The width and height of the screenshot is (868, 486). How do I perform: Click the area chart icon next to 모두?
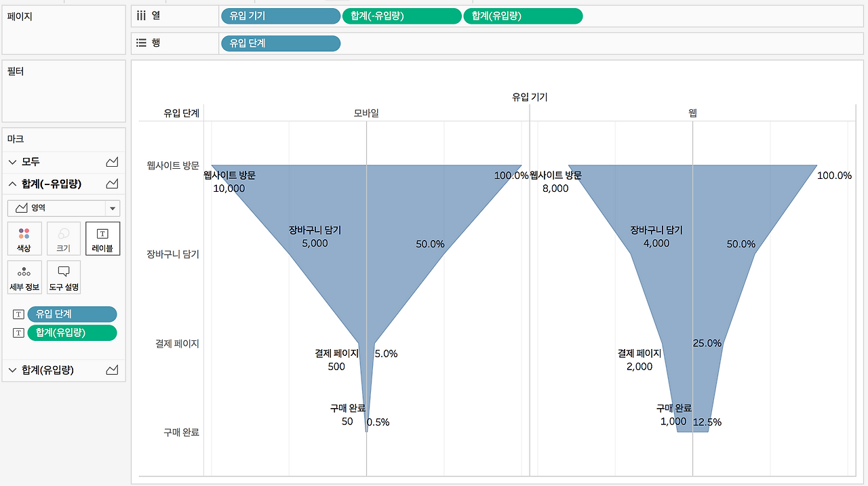113,161
